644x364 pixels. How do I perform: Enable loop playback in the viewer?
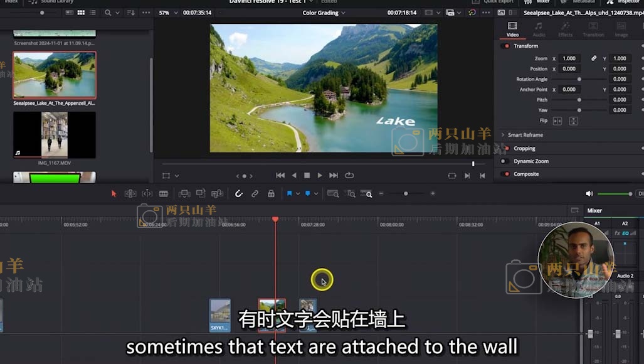[349, 176]
